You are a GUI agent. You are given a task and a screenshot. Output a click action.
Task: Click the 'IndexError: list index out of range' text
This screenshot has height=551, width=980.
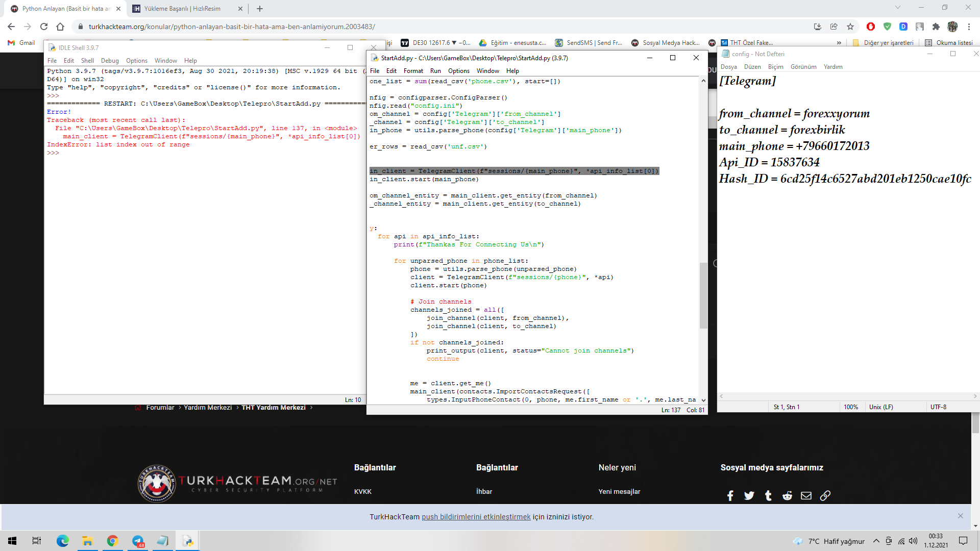(118, 145)
